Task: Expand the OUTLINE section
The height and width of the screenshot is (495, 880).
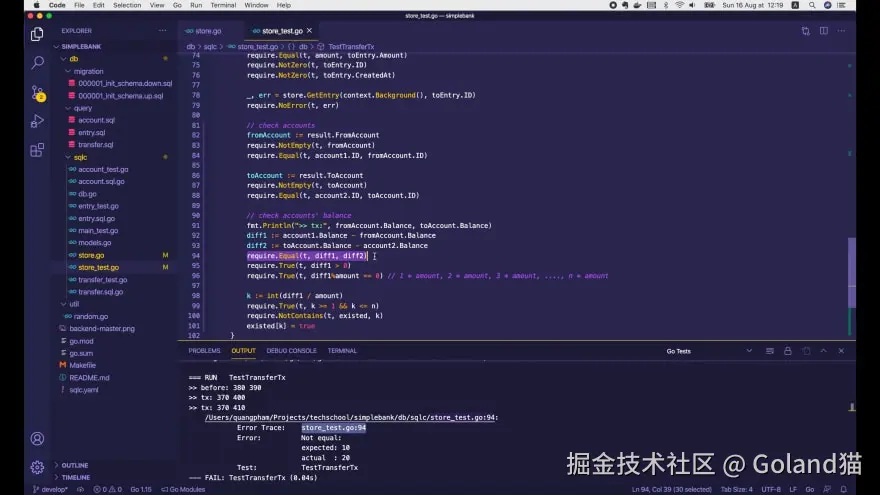Action: pyautogui.click(x=75, y=465)
